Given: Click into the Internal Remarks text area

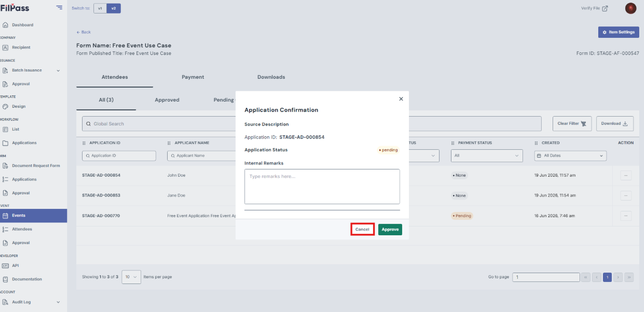Looking at the screenshot, I should pyautogui.click(x=322, y=187).
